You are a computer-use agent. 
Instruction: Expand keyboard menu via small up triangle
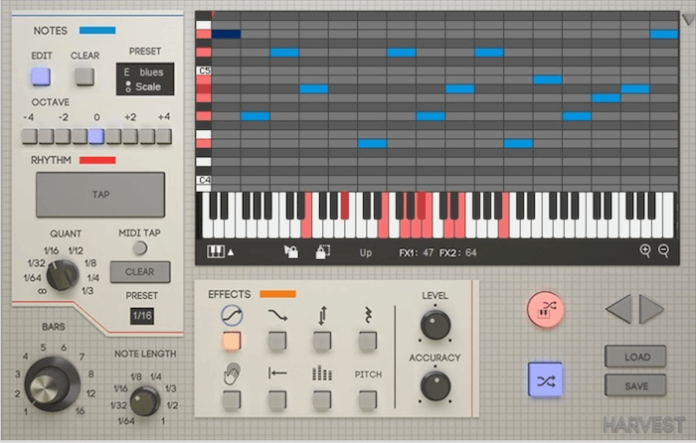pyautogui.click(x=231, y=253)
